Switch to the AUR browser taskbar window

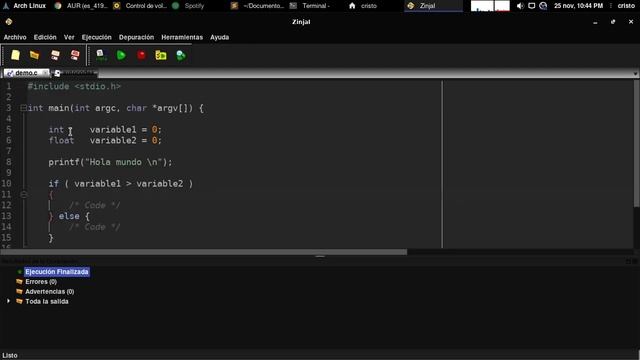click(81, 6)
